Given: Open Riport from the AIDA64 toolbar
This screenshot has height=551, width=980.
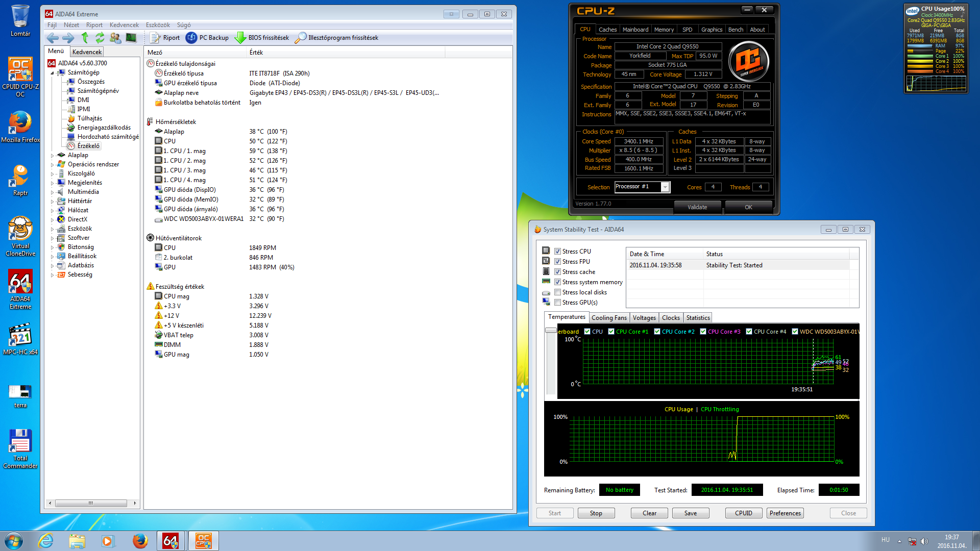Looking at the screenshot, I should tap(165, 38).
